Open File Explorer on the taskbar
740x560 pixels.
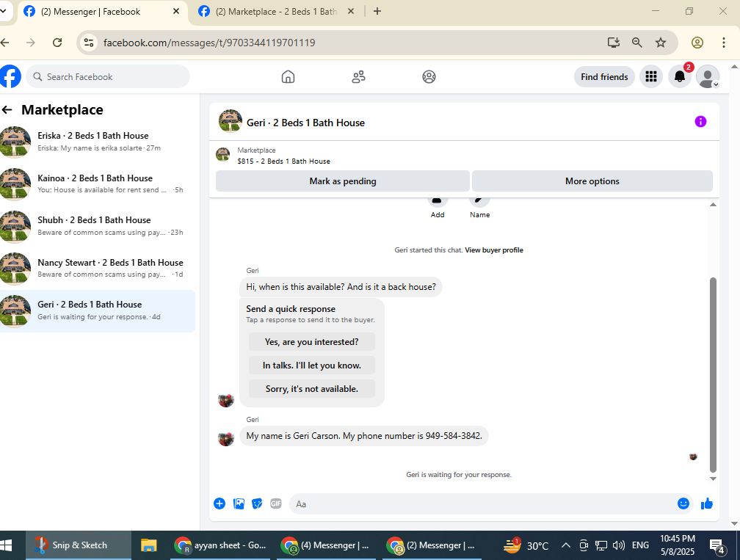[x=148, y=545]
